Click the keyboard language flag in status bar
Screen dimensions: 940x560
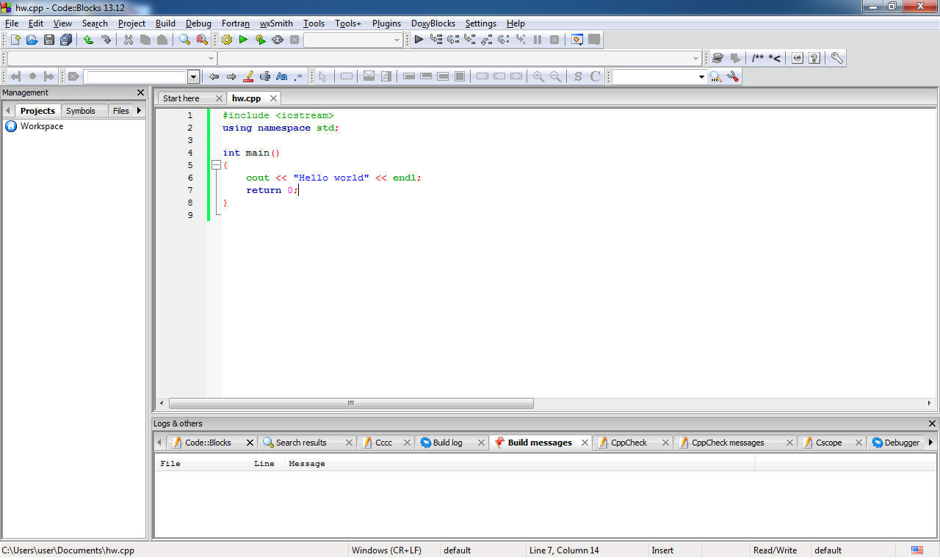917,550
